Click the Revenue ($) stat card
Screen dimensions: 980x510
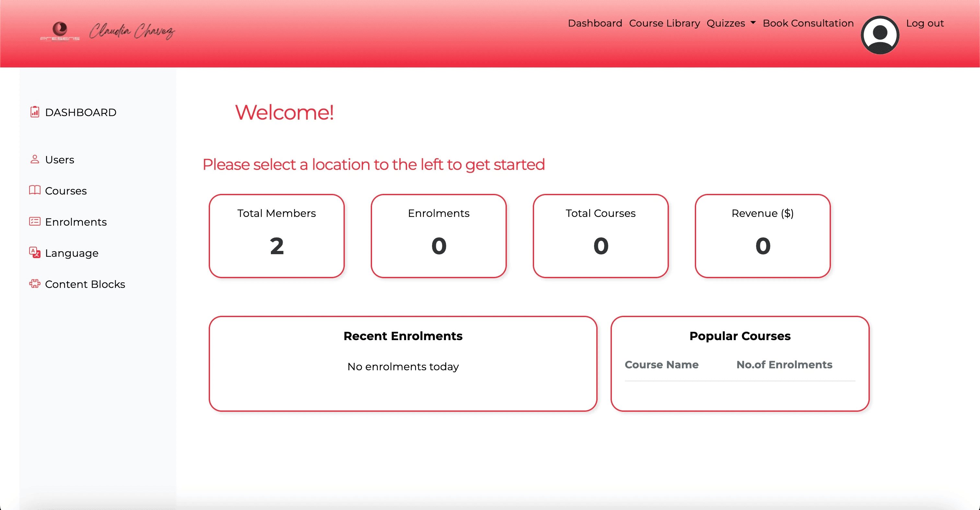(x=763, y=236)
